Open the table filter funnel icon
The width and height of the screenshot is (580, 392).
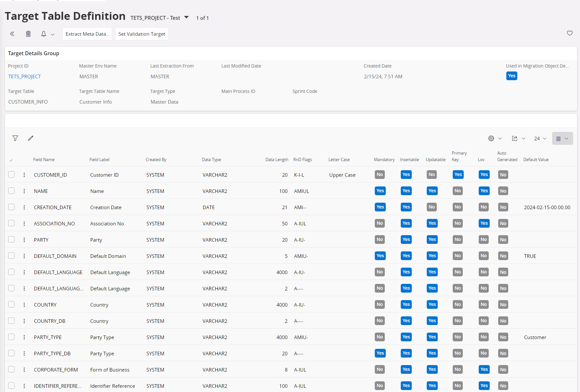(x=15, y=138)
